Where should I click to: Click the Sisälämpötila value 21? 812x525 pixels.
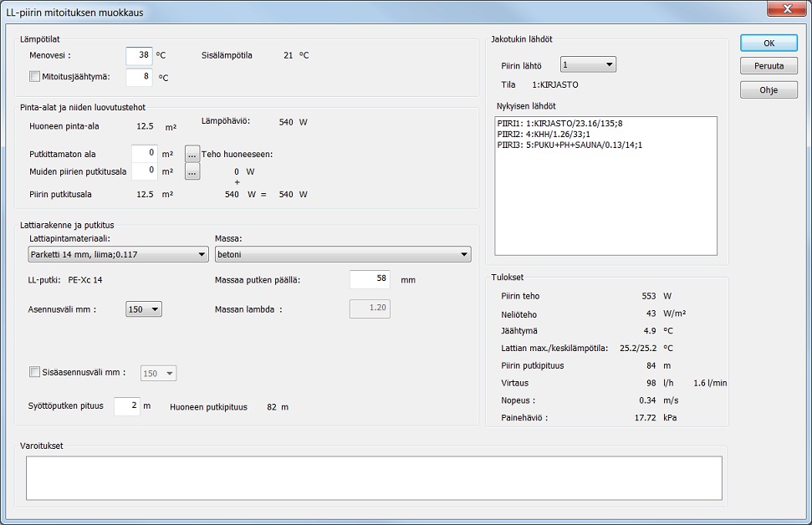pos(288,55)
